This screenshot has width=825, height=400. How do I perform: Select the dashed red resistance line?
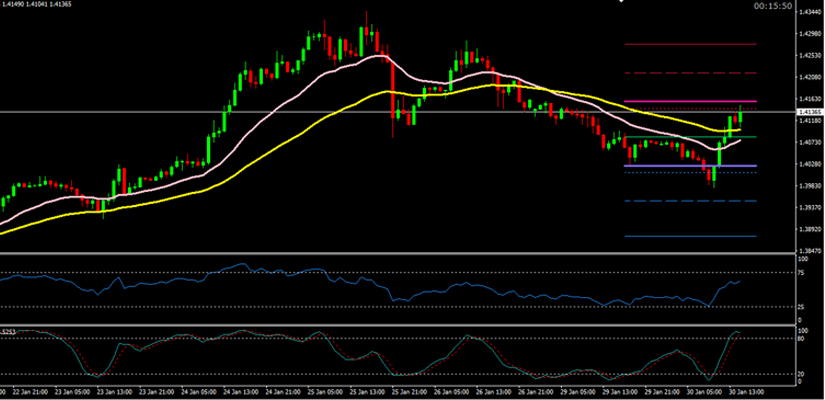coord(689,73)
